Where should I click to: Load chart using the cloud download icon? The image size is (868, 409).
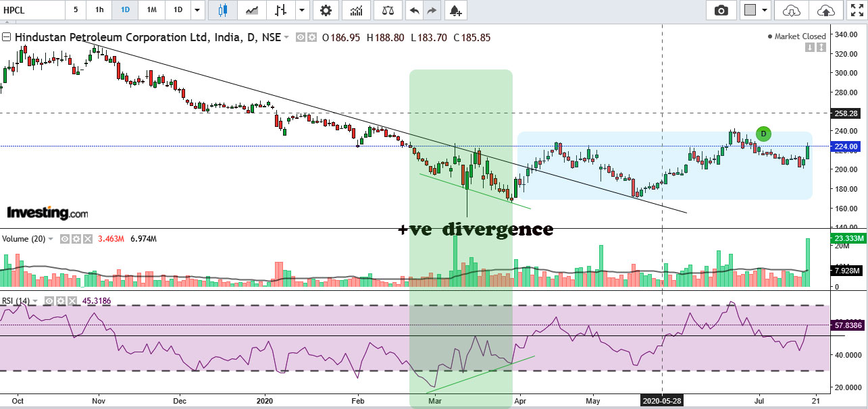click(791, 10)
